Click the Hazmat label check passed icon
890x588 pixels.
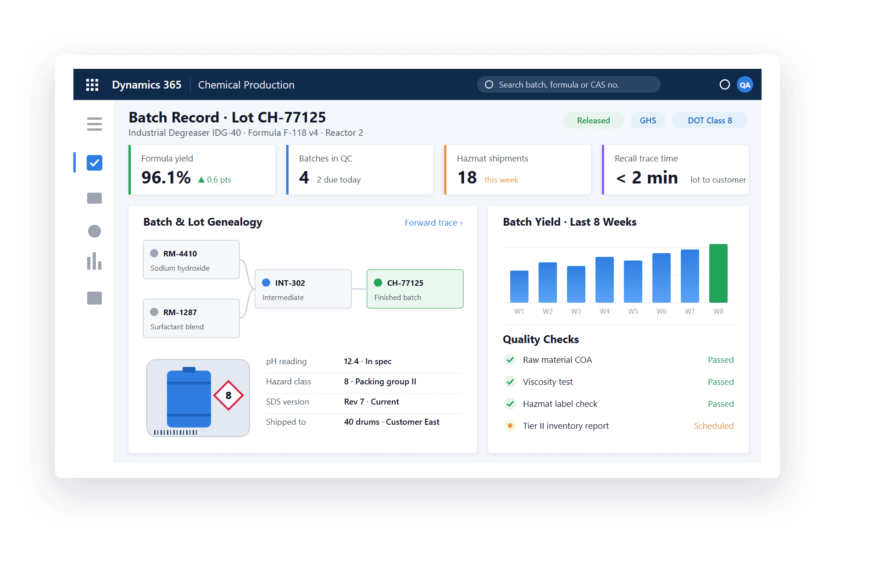510,404
